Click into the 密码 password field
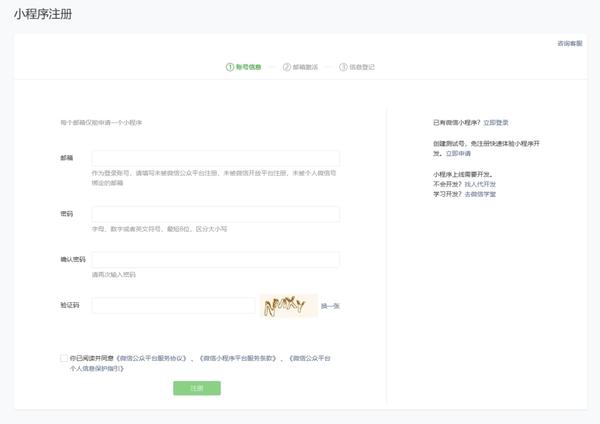This screenshot has height=424, width=600. pyautogui.click(x=215, y=214)
